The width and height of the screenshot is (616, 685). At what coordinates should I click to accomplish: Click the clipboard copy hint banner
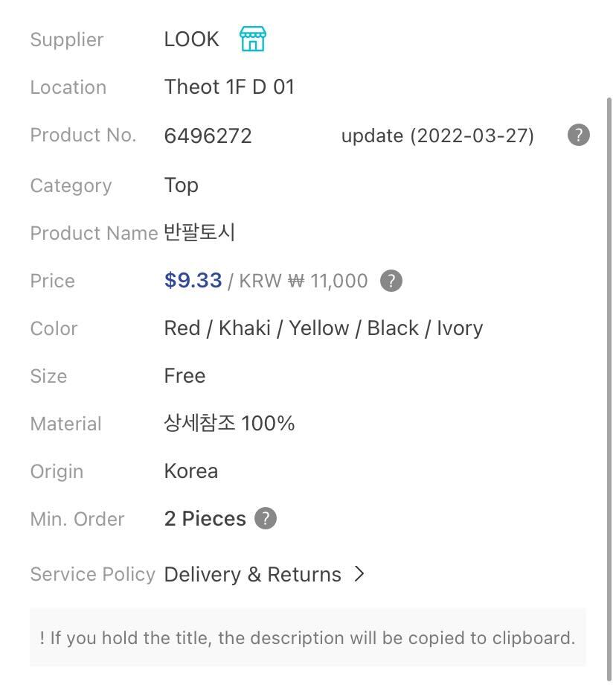(307, 637)
